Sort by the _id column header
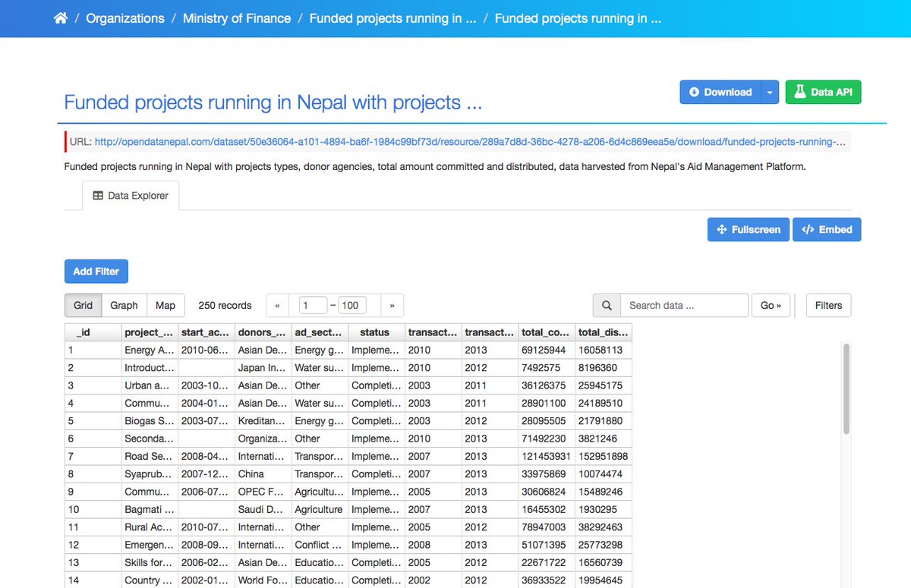 (93, 332)
